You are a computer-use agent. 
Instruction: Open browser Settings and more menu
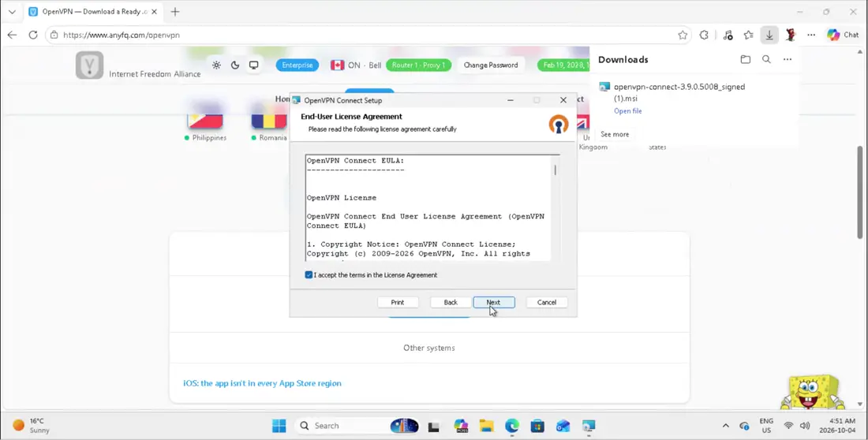click(811, 35)
